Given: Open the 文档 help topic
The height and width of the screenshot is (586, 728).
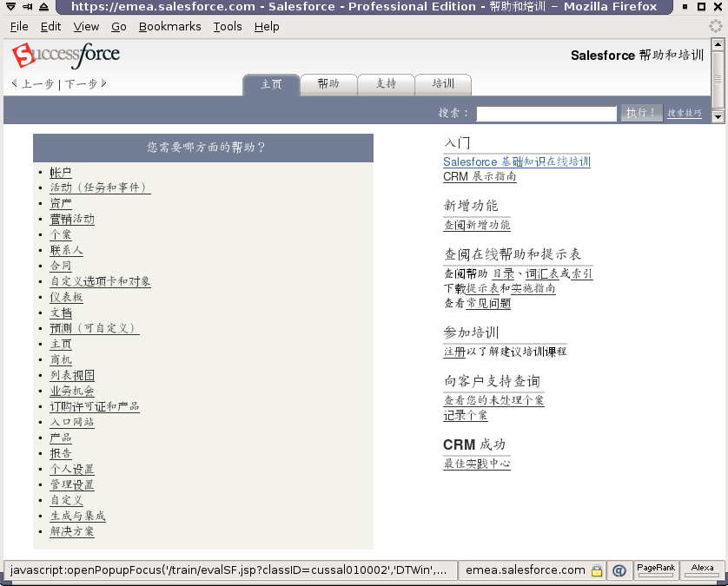Looking at the screenshot, I should click(61, 313).
